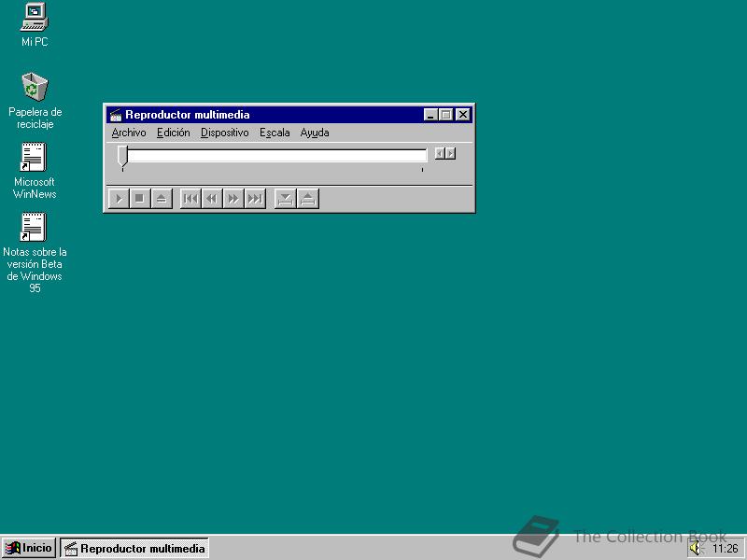Click the middle of the white seek track
Image resolution: width=747 pixels, height=560 pixels.
(x=277, y=155)
